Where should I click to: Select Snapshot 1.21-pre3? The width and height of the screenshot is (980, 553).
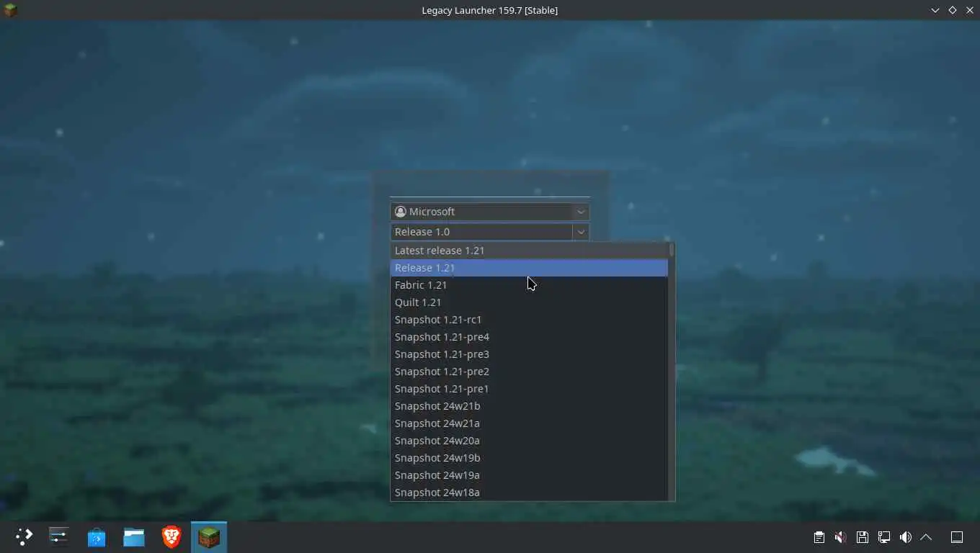click(529, 354)
